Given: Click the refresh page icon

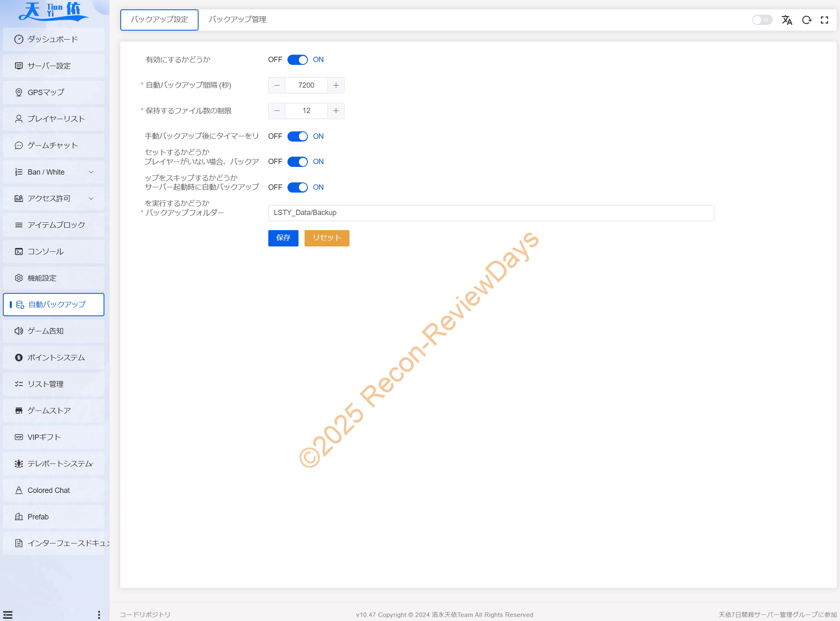Looking at the screenshot, I should pyautogui.click(x=806, y=20).
